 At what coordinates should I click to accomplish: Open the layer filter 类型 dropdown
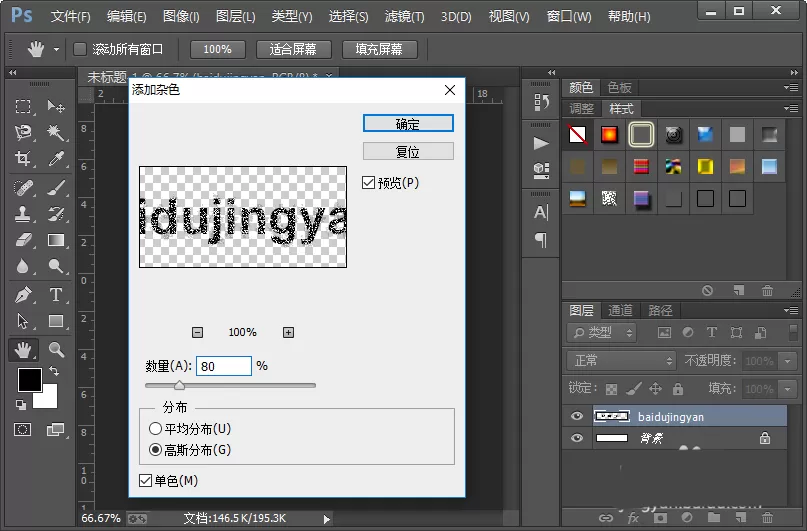coord(602,333)
